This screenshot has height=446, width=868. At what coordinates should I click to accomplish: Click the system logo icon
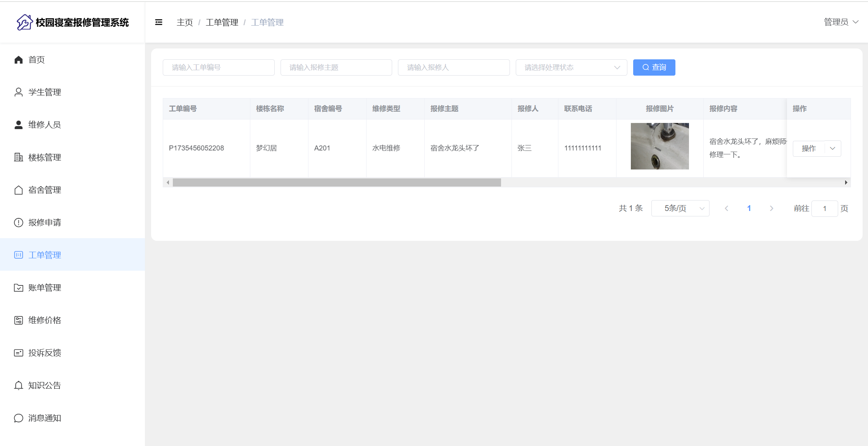tap(24, 22)
